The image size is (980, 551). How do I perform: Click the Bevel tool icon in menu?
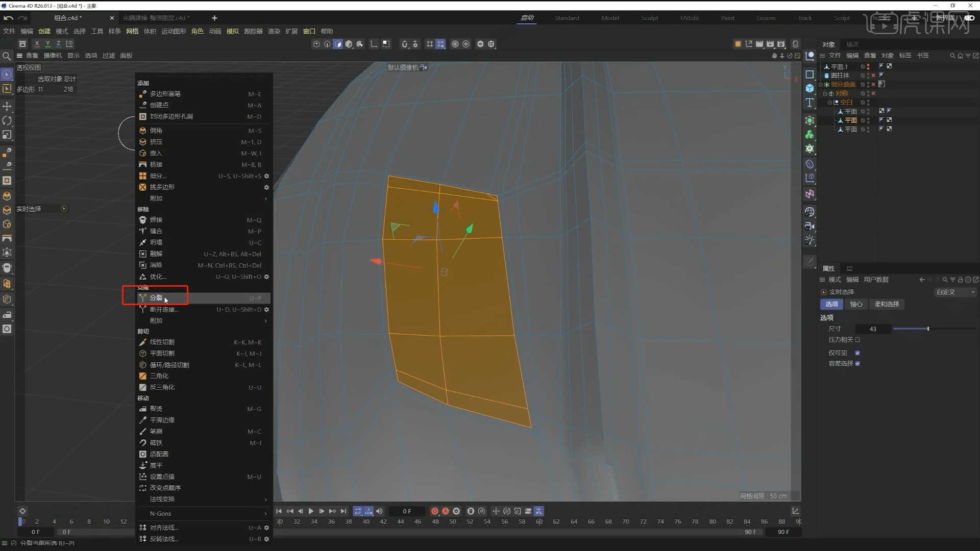click(143, 131)
